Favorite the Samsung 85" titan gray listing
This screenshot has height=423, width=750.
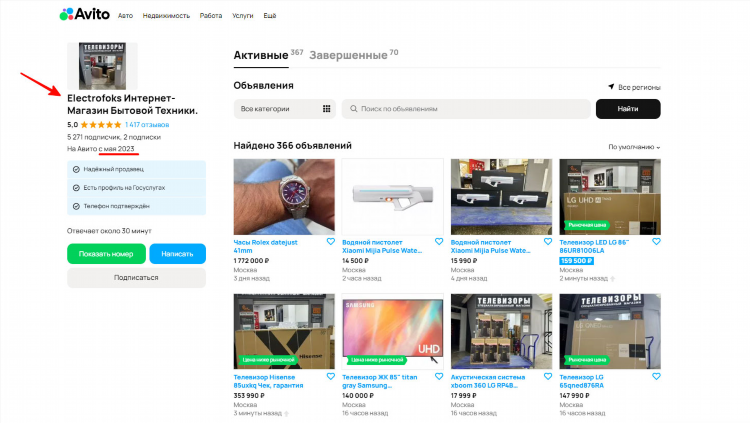pyautogui.click(x=439, y=377)
